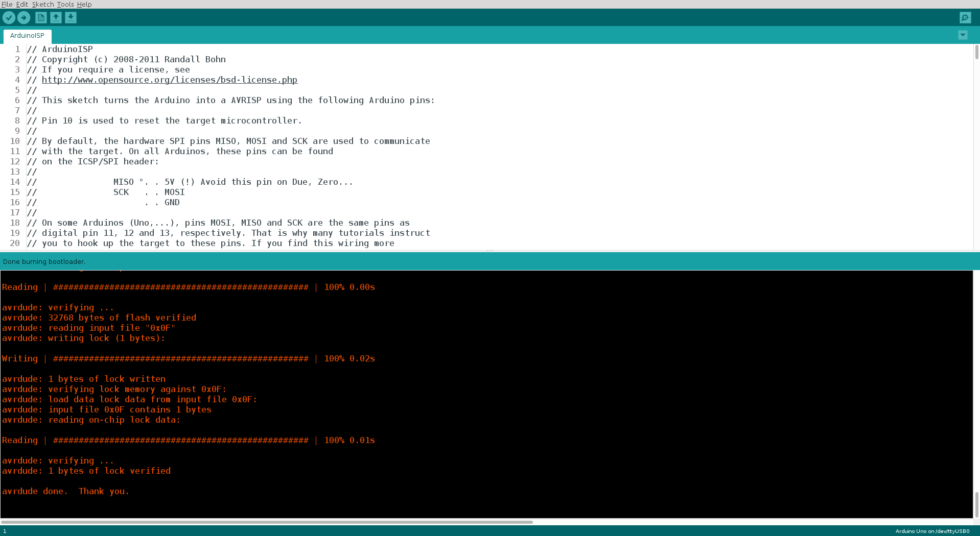Click the Reading progress line at 0.01s
This screenshot has height=536, width=980.
tap(189, 440)
